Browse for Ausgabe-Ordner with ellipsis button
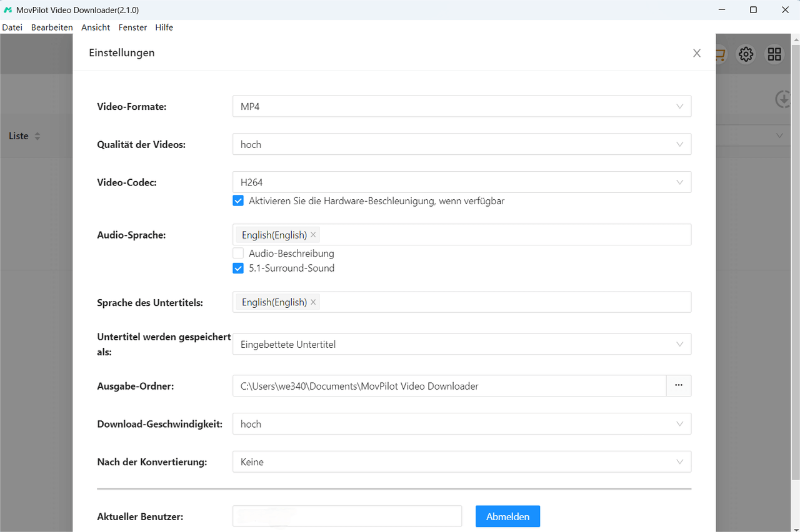This screenshot has height=532, width=800. [679, 386]
